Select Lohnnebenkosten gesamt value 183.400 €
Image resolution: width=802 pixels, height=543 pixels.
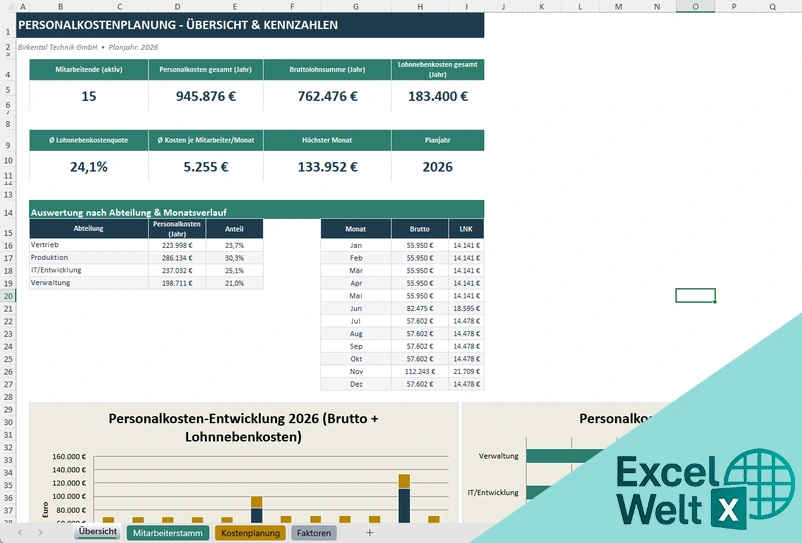pos(438,96)
